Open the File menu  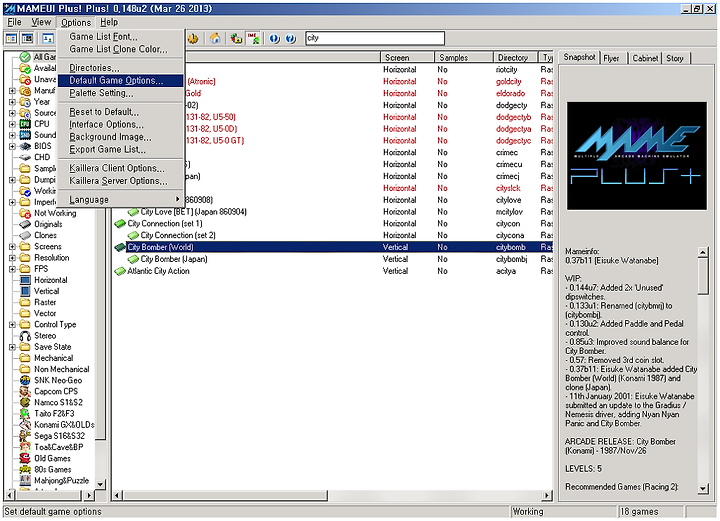tap(15, 22)
